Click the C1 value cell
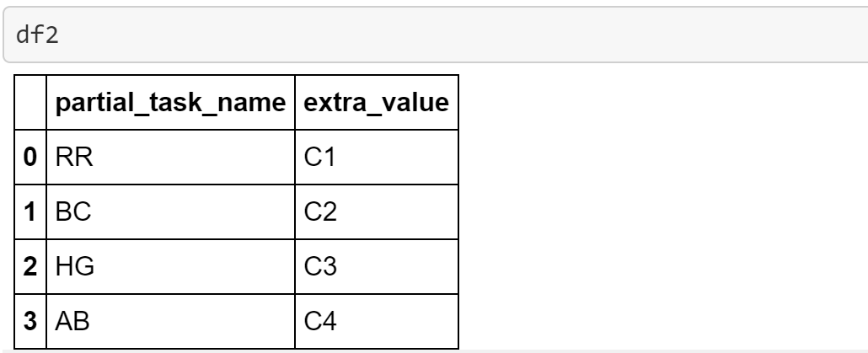This screenshot has width=868, height=353. (x=315, y=158)
